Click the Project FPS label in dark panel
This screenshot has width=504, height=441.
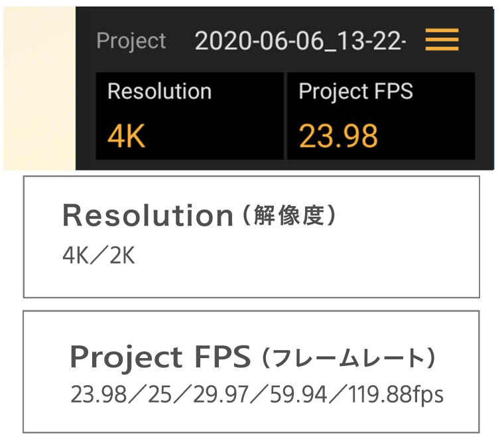355,91
